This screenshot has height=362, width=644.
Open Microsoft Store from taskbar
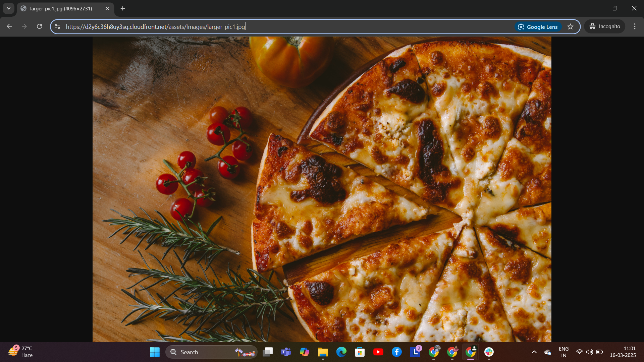click(360, 352)
